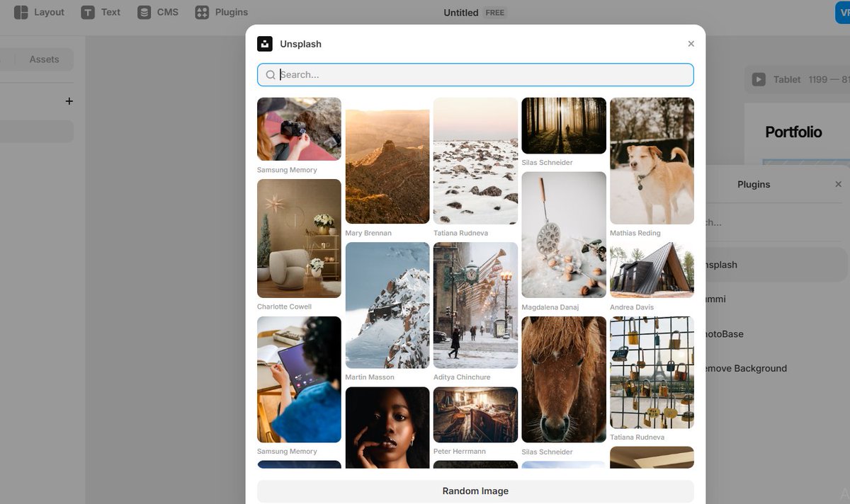Click the Random Image button
850x504 pixels.
[x=475, y=491]
